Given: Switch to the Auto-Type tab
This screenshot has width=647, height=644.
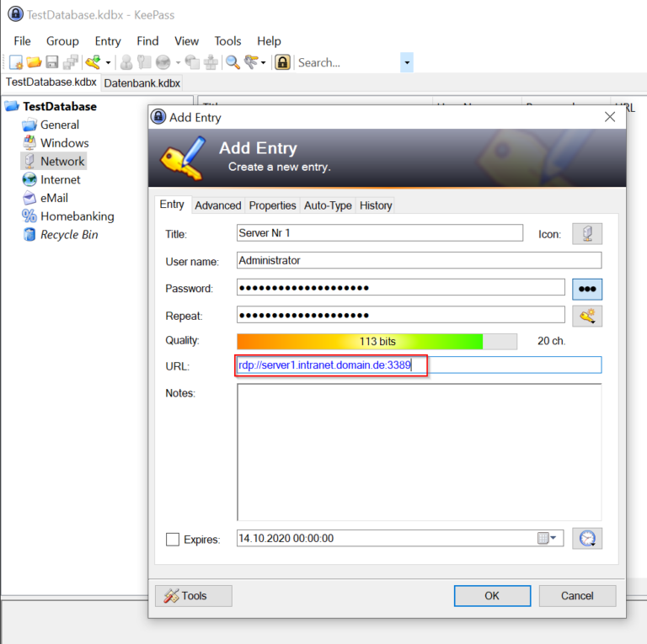Looking at the screenshot, I should click(x=328, y=205).
